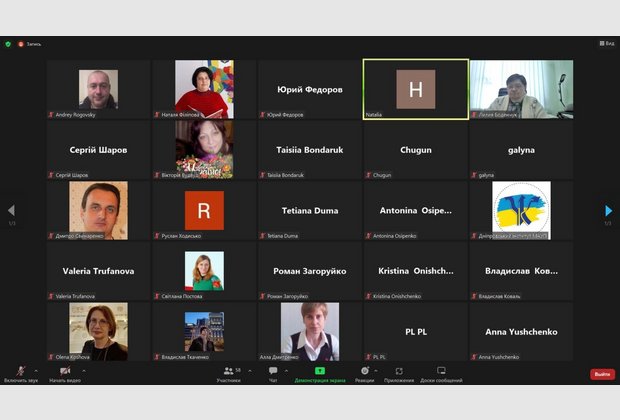Select Сергій Шаров participant tile
This screenshot has width=620, height=420.
(x=98, y=150)
